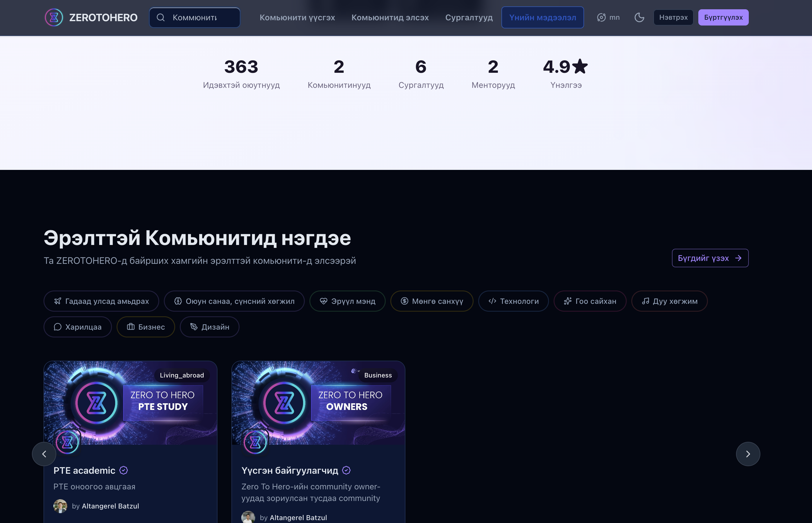Go to next carousel slide
The image size is (812, 523).
tap(748, 454)
